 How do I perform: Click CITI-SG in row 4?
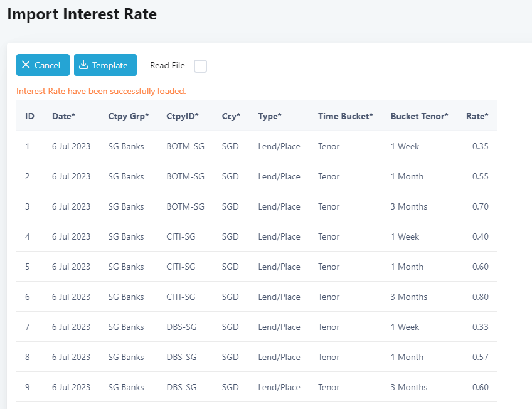tap(181, 236)
